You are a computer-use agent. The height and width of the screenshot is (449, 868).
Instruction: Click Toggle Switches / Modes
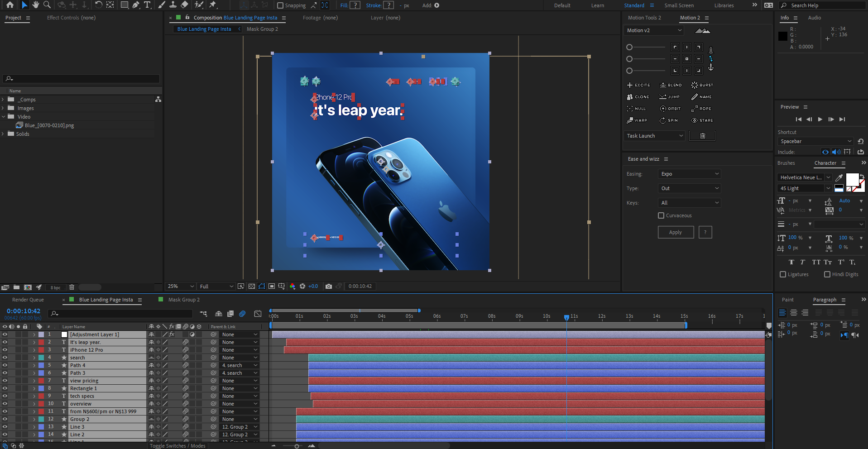[x=177, y=446]
